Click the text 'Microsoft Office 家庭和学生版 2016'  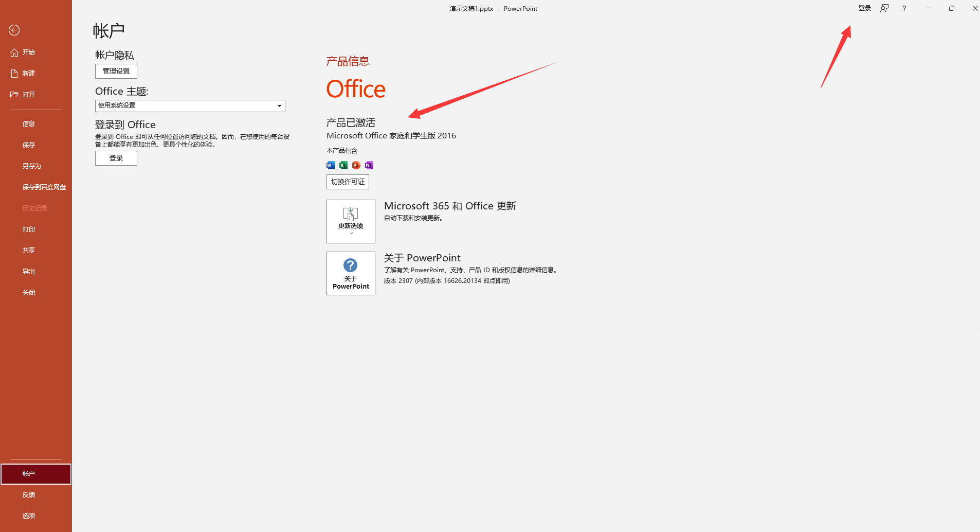pos(391,136)
